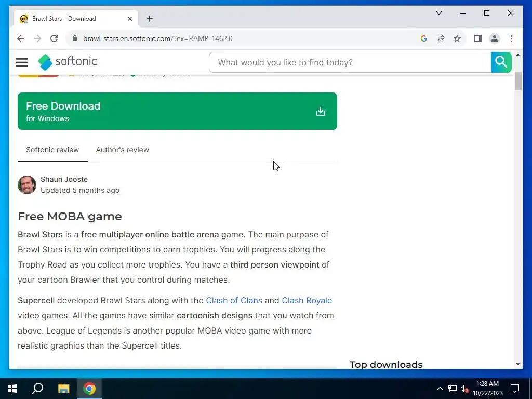This screenshot has height=399, width=532.
Task: Toggle the browser side panel
Action: (x=478, y=38)
